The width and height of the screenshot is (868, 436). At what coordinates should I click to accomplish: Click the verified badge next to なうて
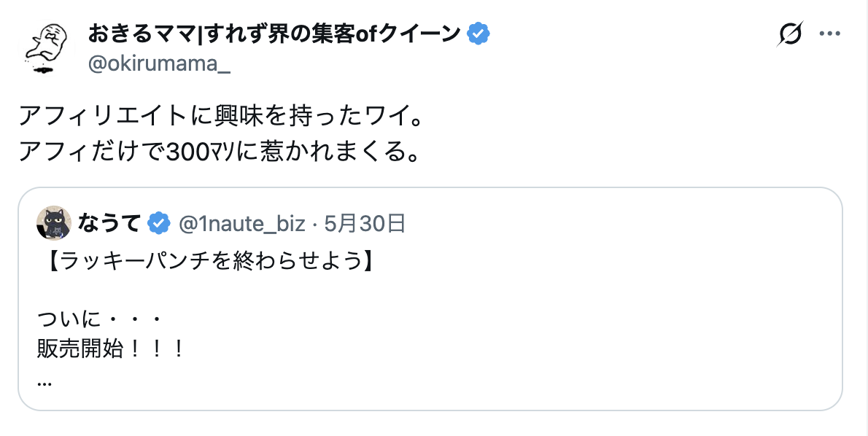pos(159,224)
